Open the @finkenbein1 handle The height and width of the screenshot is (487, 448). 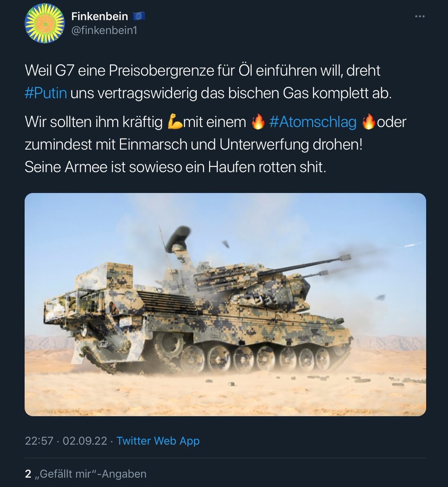point(104,30)
